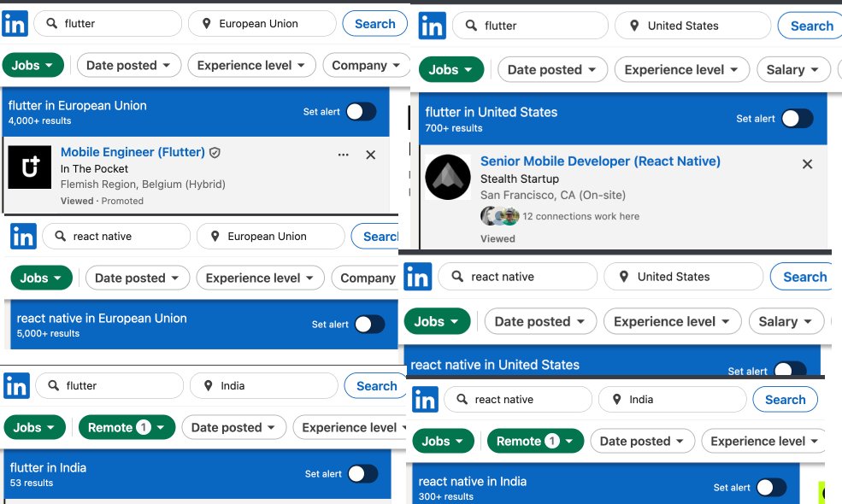Open Remote filter in react native India panel

(535, 441)
